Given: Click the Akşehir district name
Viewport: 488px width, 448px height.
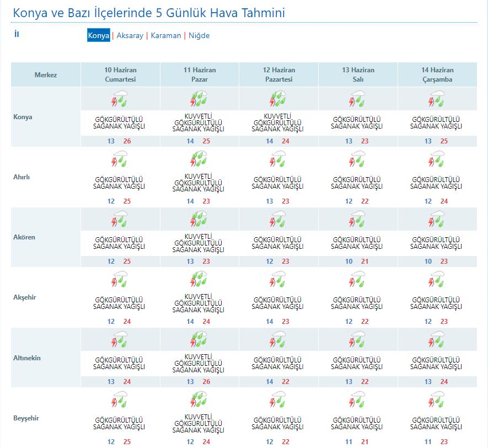Looking at the screenshot, I should click(25, 297).
